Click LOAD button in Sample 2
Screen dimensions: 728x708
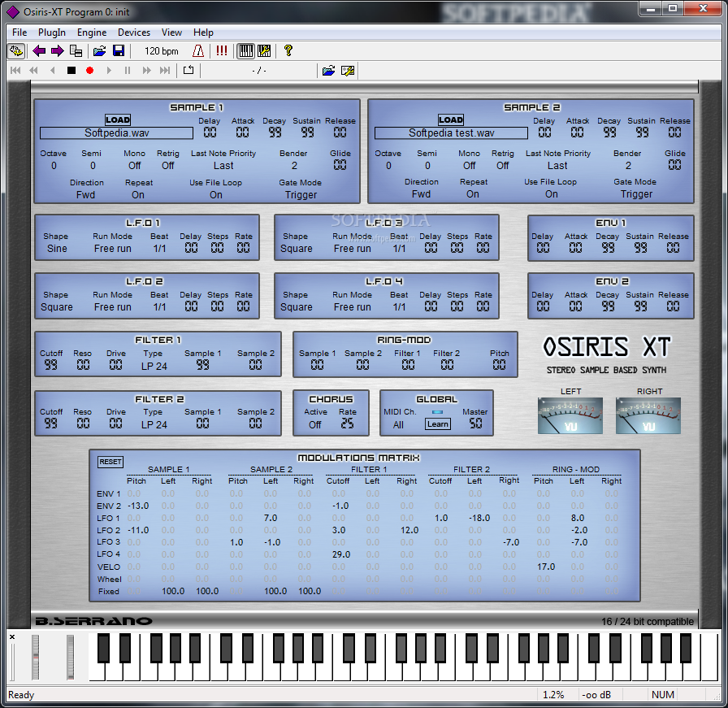(451, 119)
